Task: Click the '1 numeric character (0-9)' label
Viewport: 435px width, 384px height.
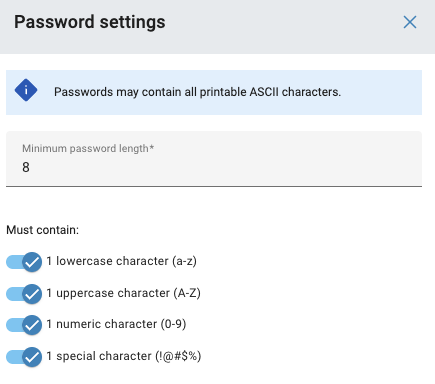Action: coord(116,324)
